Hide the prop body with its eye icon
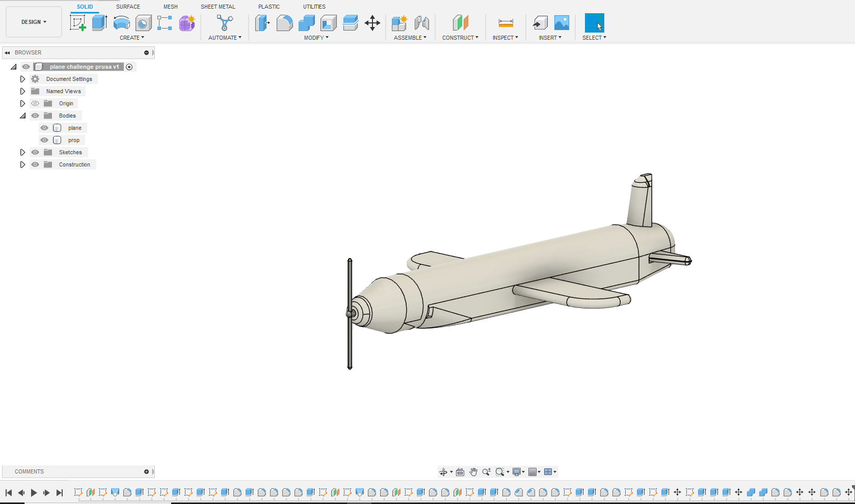This screenshot has height=504, width=855. click(44, 140)
